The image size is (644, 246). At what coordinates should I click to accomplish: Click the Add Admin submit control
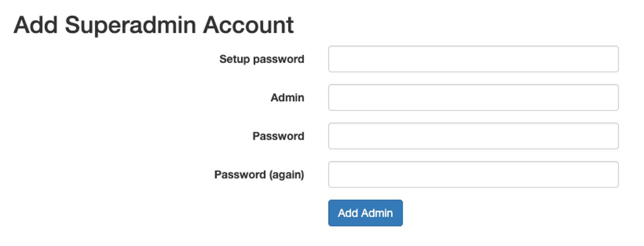(x=365, y=213)
